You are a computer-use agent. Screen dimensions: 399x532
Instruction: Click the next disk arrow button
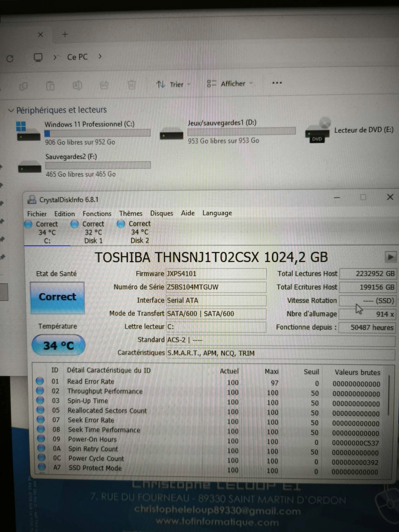click(x=390, y=257)
